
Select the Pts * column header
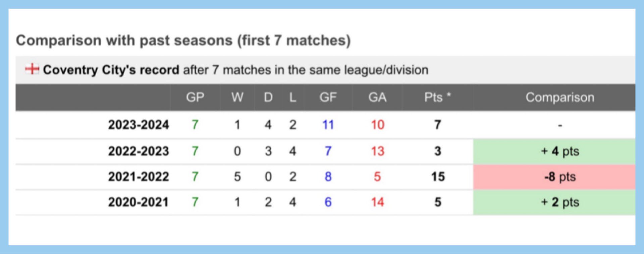[x=437, y=98]
